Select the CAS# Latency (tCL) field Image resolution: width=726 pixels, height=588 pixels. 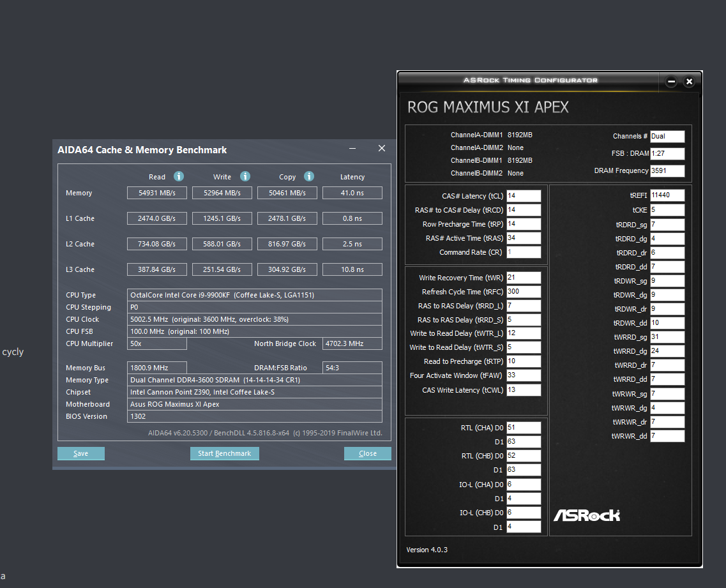[524, 196]
